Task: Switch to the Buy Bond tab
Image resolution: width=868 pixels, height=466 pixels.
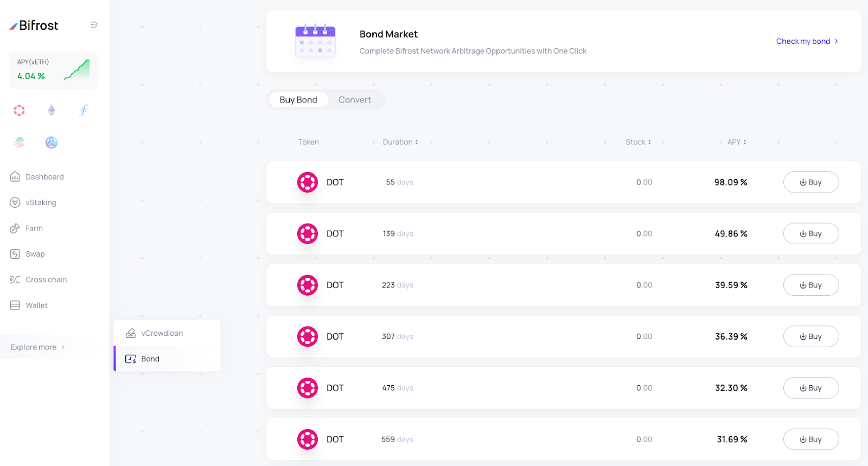Action: pyautogui.click(x=298, y=100)
